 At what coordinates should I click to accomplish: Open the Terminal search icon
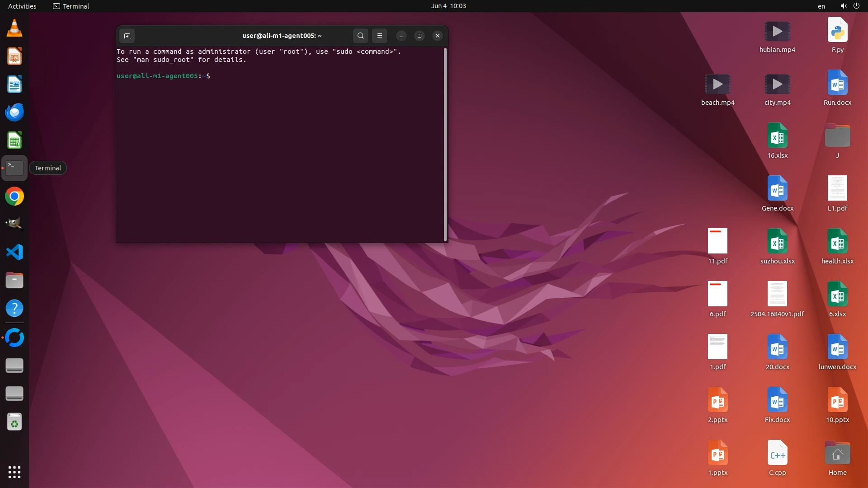tap(360, 36)
